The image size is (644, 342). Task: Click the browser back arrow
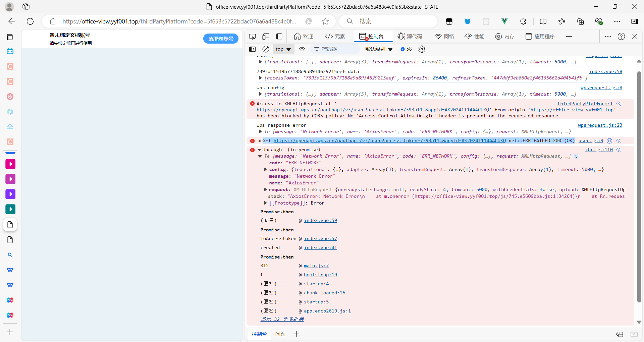click(x=12, y=21)
